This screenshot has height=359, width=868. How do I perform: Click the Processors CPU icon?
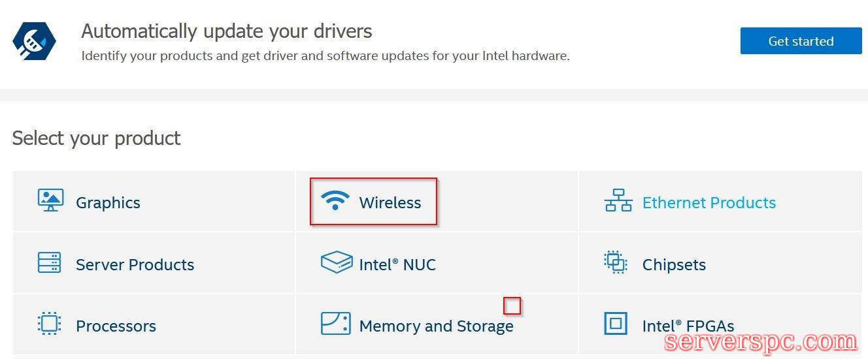(x=50, y=324)
